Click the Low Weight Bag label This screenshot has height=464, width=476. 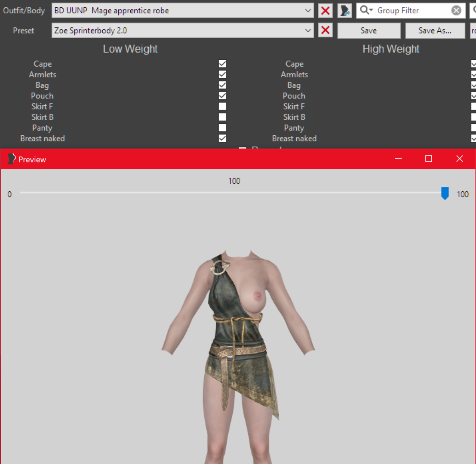42,85
